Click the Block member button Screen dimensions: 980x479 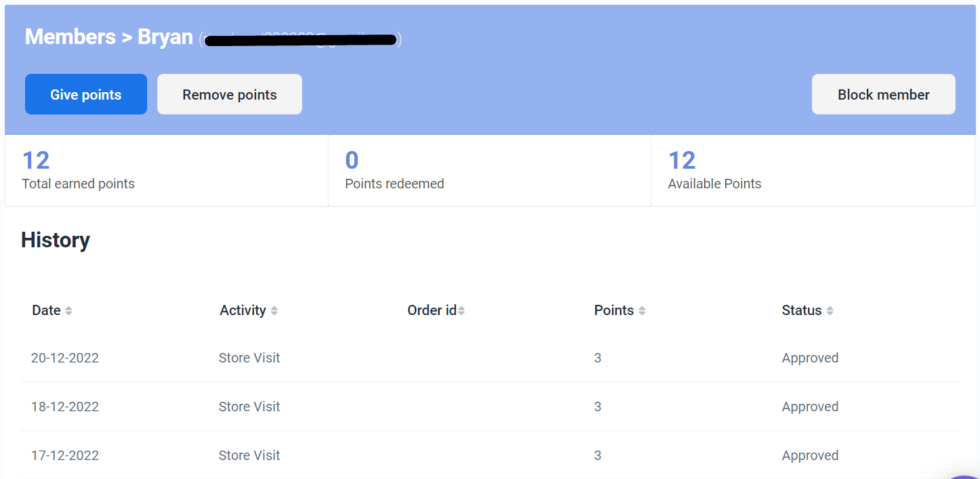tap(884, 94)
